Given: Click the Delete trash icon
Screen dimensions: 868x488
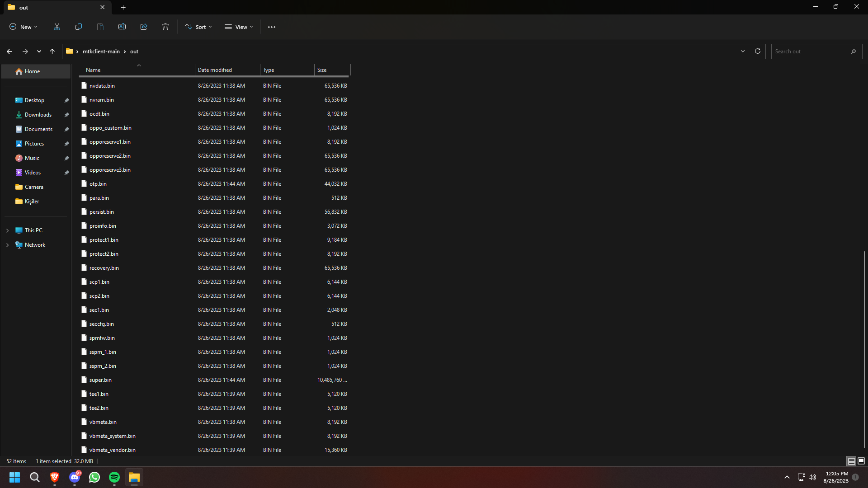Looking at the screenshot, I should [165, 27].
